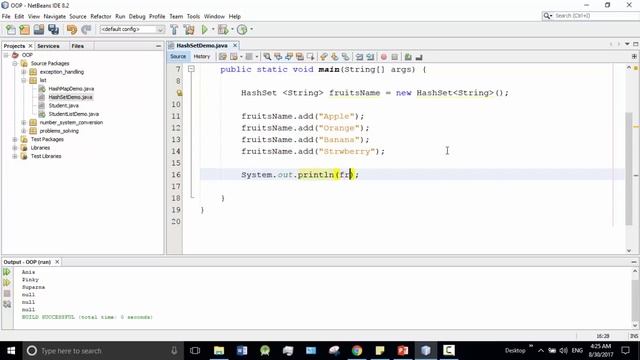
Task: Open the File menu
Action: click(x=6, y=16)
